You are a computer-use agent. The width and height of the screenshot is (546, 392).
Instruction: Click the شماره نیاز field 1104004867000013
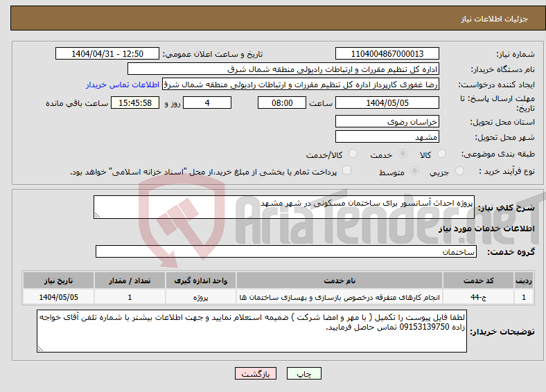click(387, 53)
